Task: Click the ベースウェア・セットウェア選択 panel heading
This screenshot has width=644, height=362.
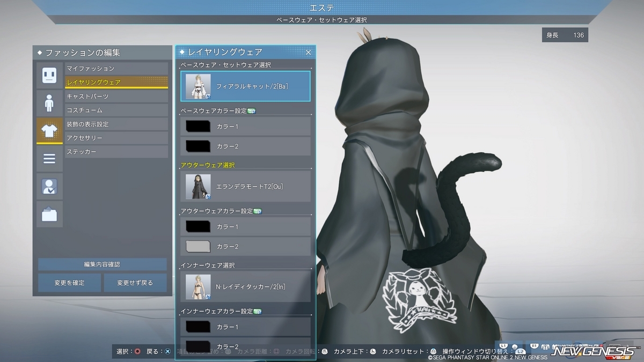Action: tap(226, 65)
